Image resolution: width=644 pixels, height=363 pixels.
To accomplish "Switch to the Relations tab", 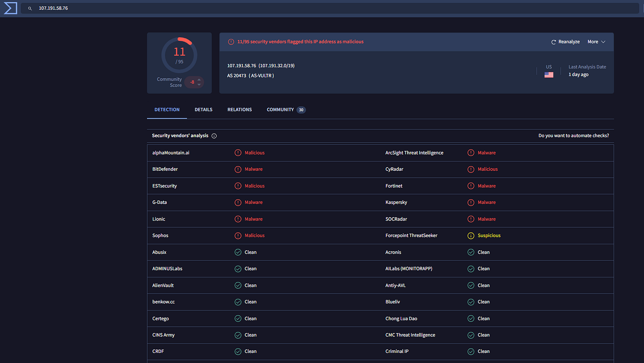I will [x=240, y=109].
